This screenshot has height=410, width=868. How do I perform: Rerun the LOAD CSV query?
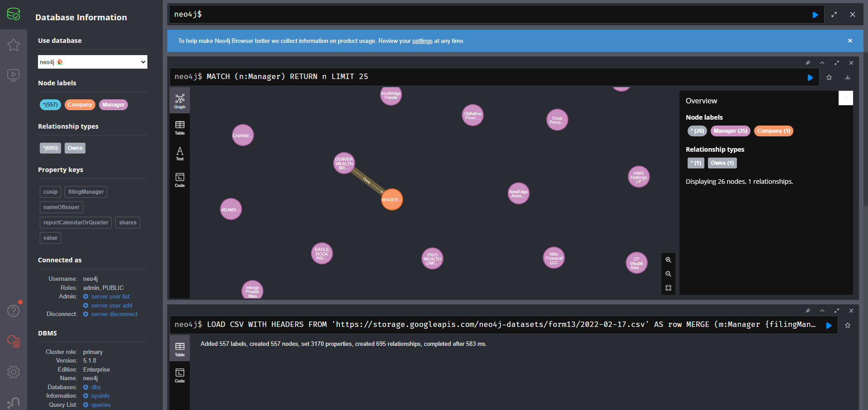[829, 326]
